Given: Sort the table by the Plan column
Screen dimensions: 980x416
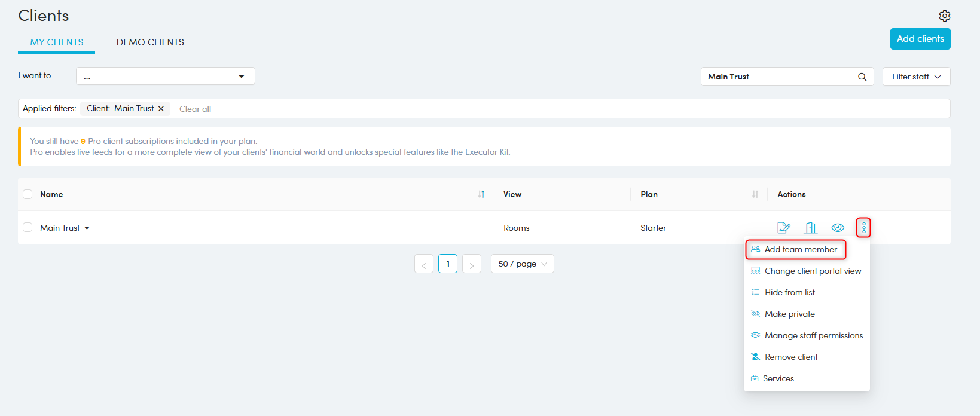Looking at the screenshot, I should 755,194.
